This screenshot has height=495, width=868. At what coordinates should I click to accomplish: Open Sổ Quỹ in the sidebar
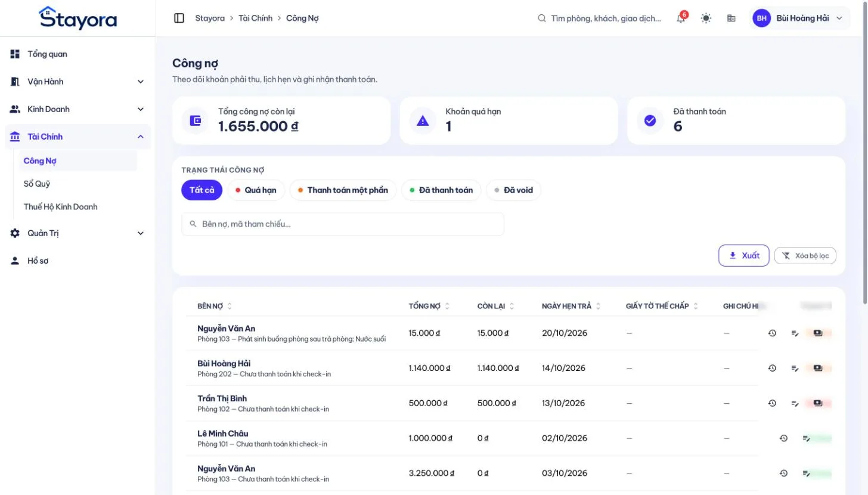(x=77, y=184)
